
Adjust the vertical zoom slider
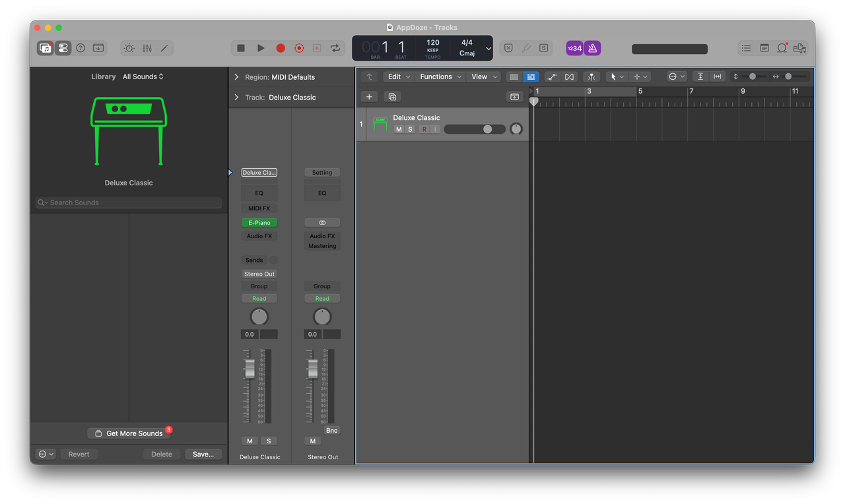click(x=753, y=77)
